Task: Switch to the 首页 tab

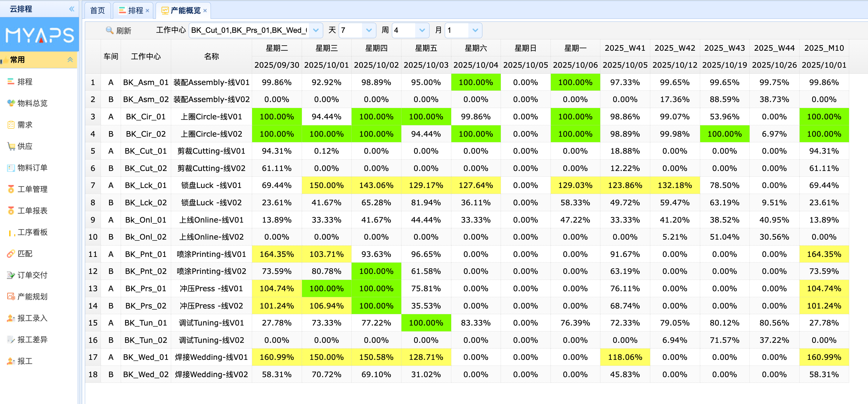Action: pyautogui.click(x=97, y=10)
